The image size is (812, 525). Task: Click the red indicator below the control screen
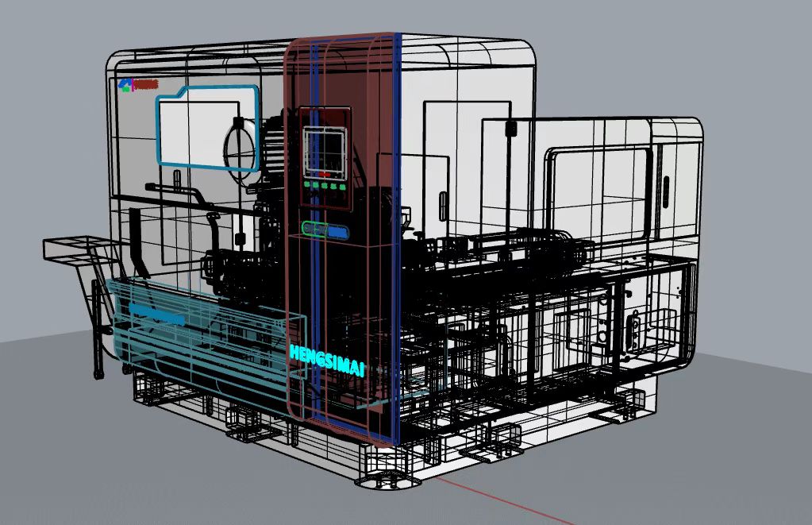(325, 172)
